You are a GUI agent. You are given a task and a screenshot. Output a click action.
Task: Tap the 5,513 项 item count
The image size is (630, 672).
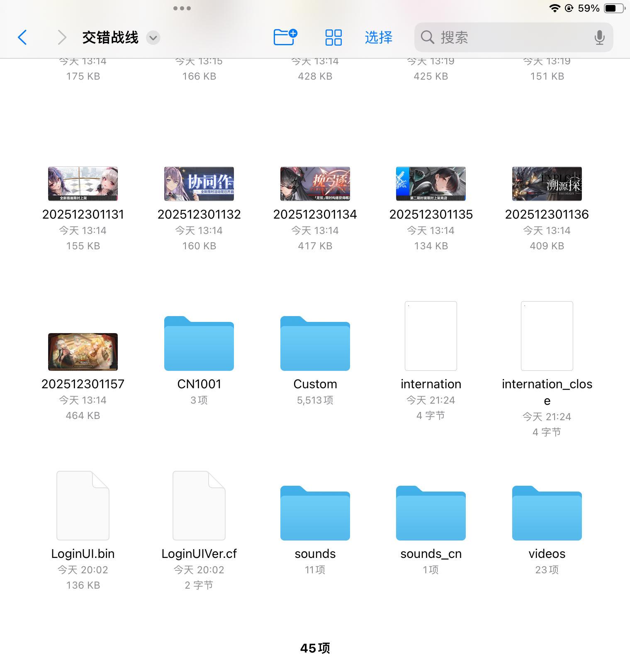315,400
